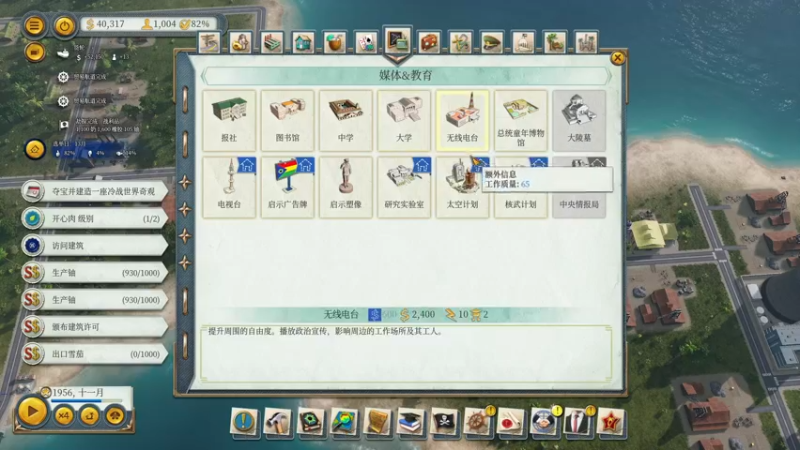Choose the 中学 high school building
This screenshot has width=800, height=450.
345,120
